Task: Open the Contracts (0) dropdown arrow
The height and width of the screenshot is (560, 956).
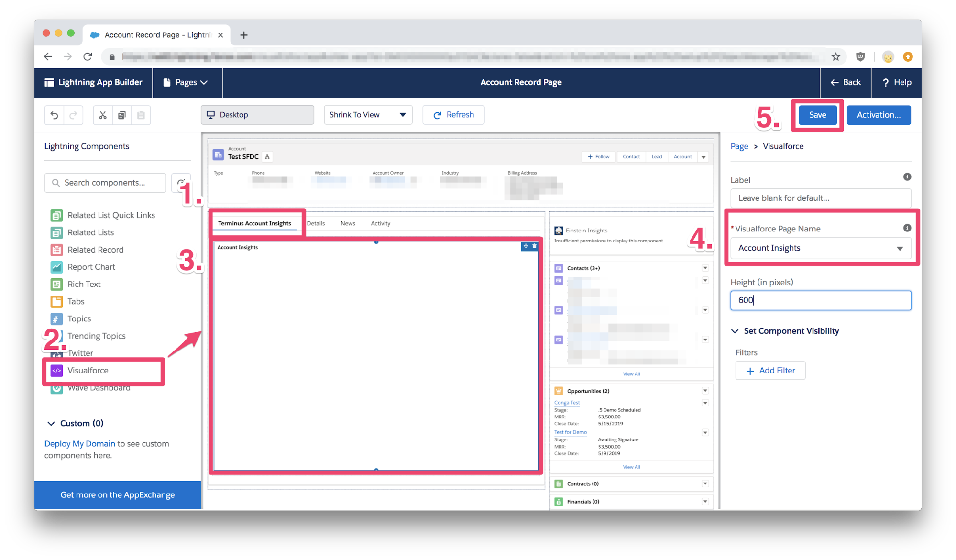Action: point(705,484)
